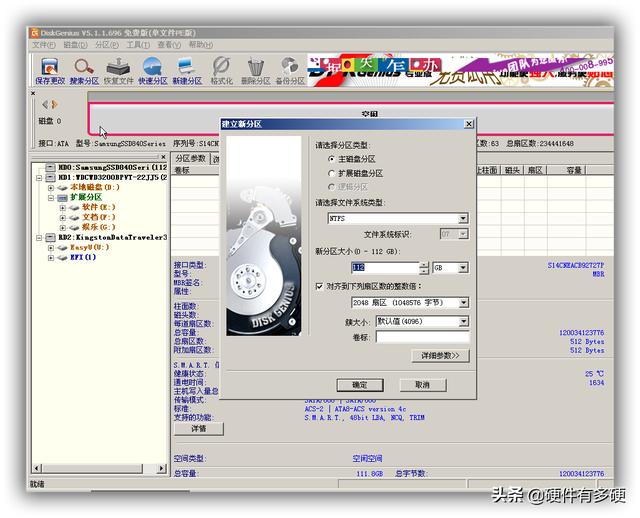
Task: Select Software (软件 E:) in the tree
Action: (x=99, y=207)
